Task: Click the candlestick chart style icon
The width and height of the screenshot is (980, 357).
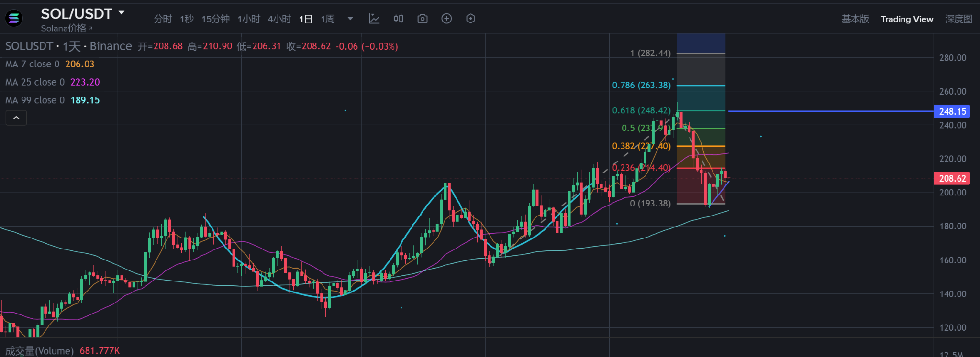Action: tap(398, 19)
